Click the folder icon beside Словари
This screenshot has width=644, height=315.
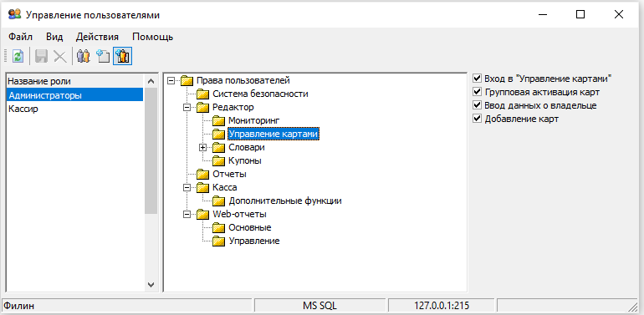tap(218, 147)
